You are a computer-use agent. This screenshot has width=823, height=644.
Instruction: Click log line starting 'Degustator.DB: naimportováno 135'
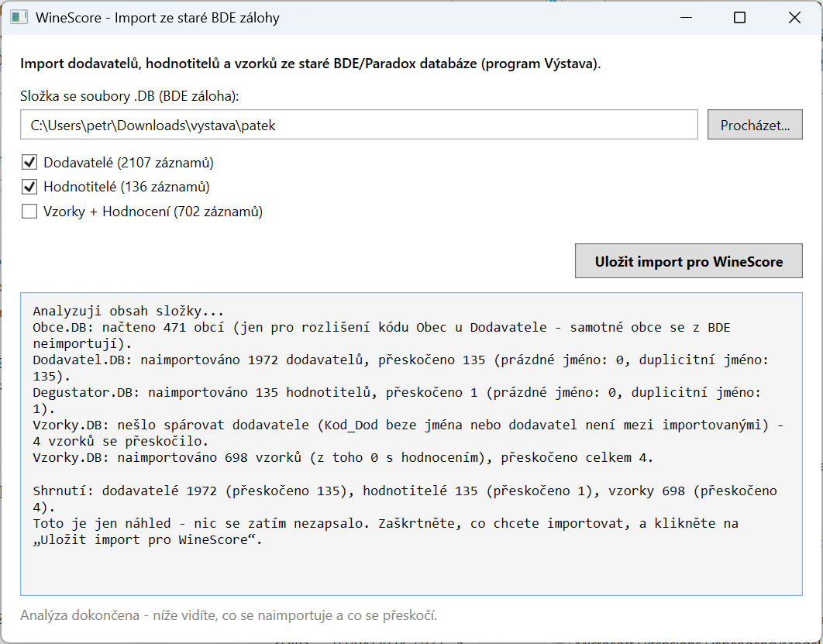click(x=397, y=401)
